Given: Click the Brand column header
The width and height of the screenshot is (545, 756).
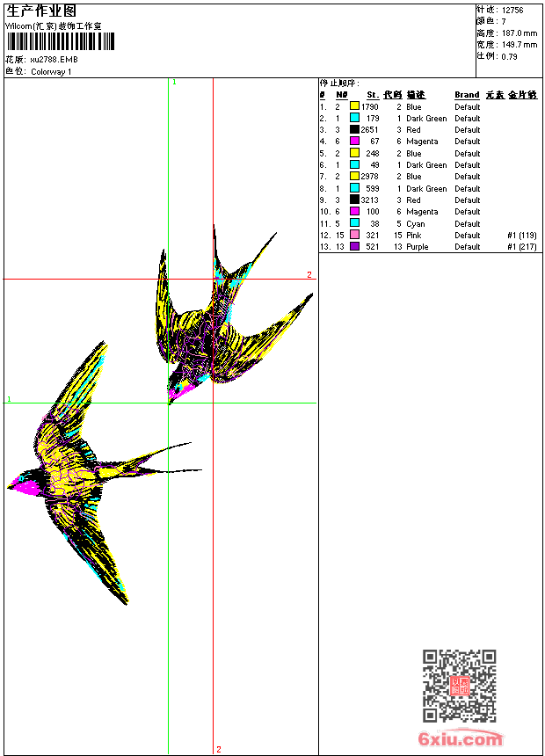Looking at the screenshot, I should coord(467,95).
